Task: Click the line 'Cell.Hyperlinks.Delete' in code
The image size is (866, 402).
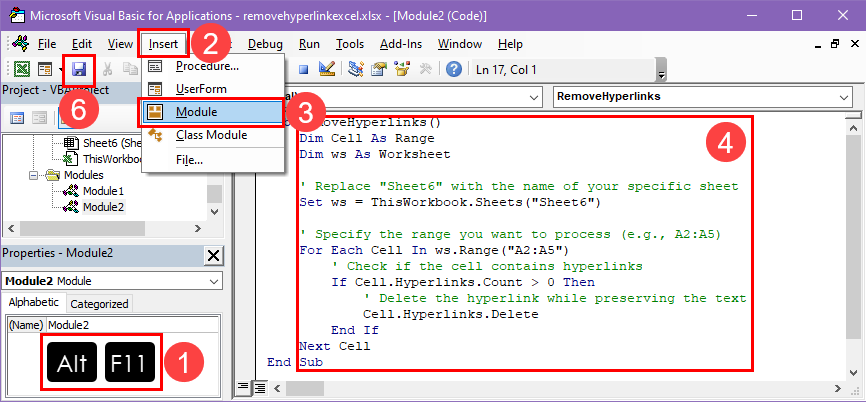Action: click(x=450, y=314)
